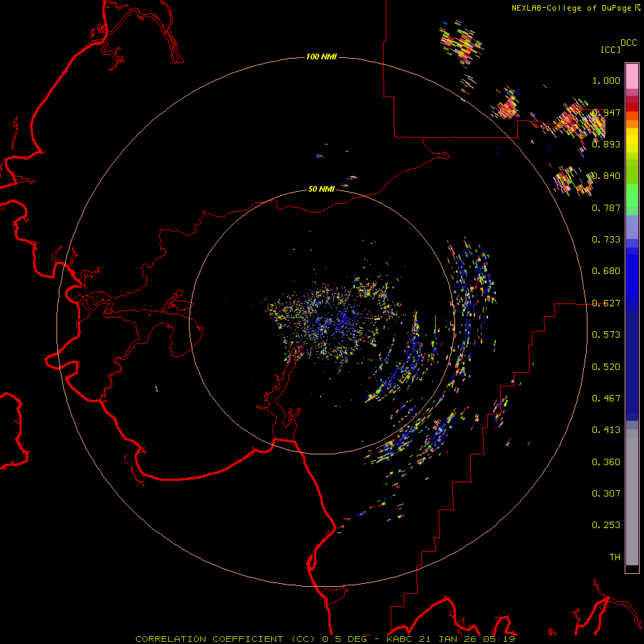Click the 0.840 scale value
The width and height of the screenshot is (644, 644).
coord(606,176)
